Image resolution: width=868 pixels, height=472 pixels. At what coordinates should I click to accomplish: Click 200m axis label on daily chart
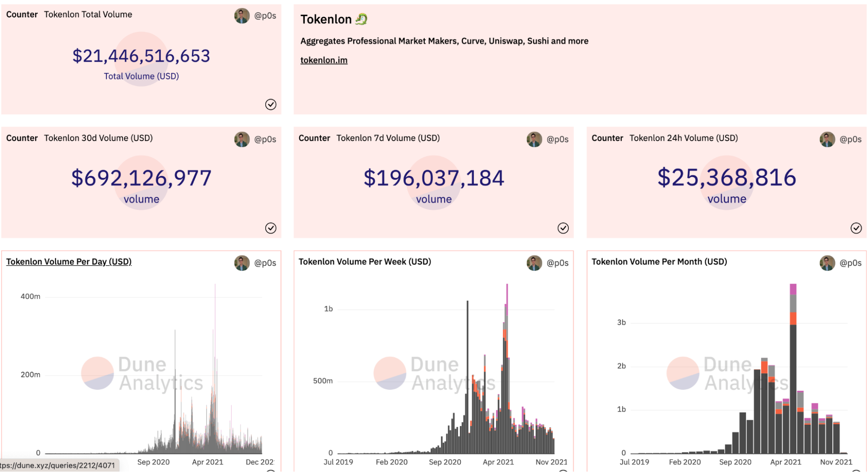[x=30, y=375]
